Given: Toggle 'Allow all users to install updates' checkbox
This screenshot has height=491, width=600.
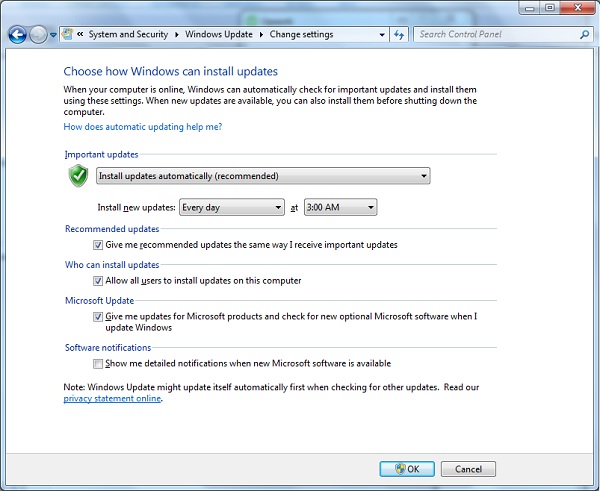Looking at the screenshot, I should (x=98, y=281).
